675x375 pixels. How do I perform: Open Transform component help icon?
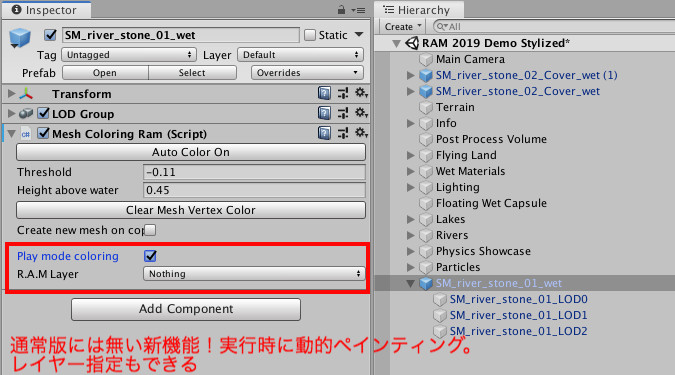coord(324,93)
